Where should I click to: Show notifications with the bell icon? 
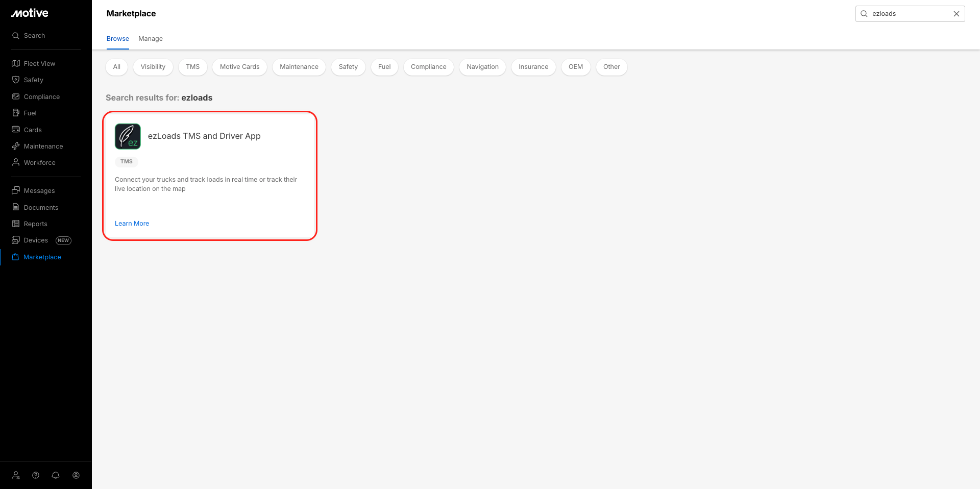(56, 475)
